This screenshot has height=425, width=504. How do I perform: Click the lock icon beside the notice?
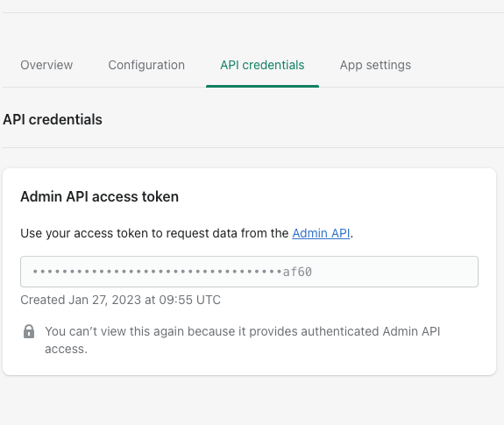[x=29, y=331]
